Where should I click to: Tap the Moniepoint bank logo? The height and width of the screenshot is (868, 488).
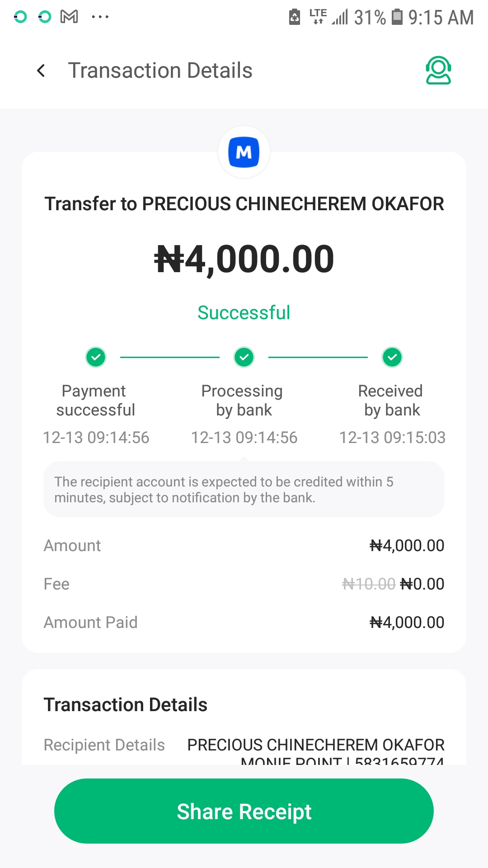click(x=244, y=152)
